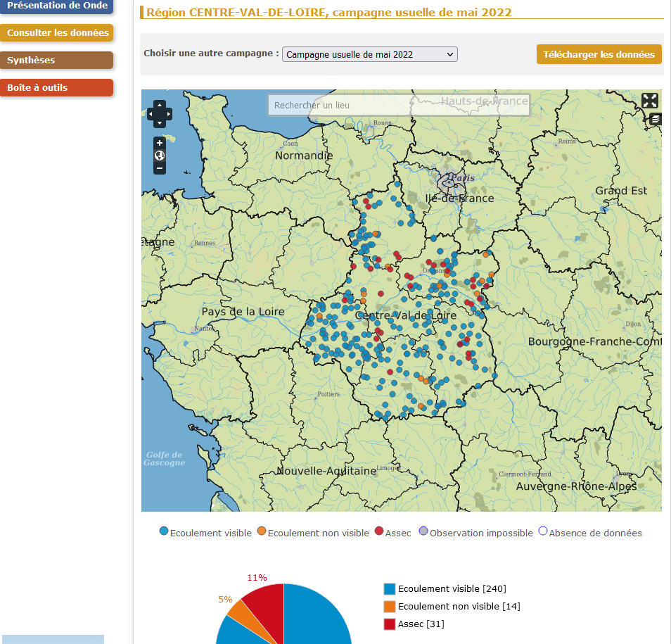Image resolution: width=671 pixels, height=644 pixels.
Task: Click Assec [31] chart legend entry
Action: point(414,624)
